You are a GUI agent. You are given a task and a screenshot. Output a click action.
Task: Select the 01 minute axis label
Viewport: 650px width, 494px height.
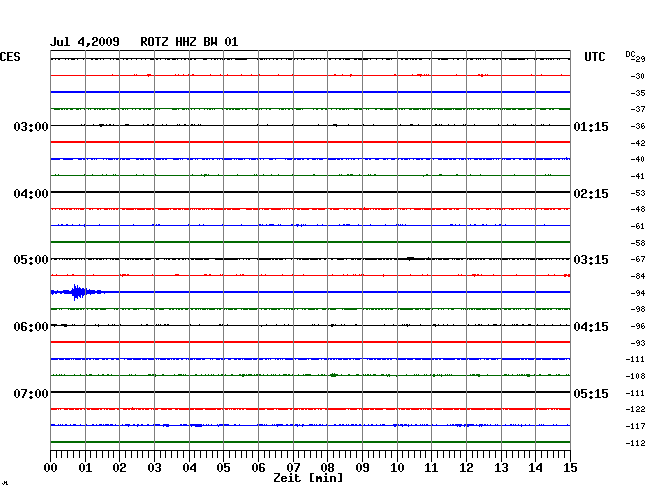point(85,468)
